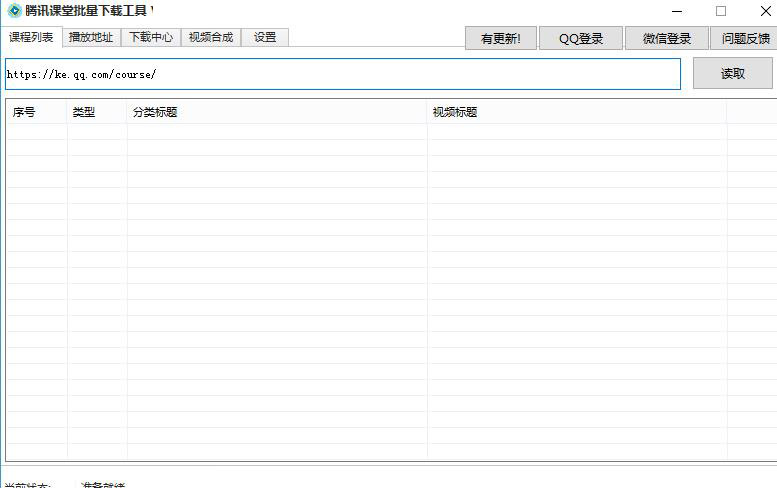This screenshot has height=488, width=777.
Task: Sort by the 序号 column header
Action: (x=36, y=112)
